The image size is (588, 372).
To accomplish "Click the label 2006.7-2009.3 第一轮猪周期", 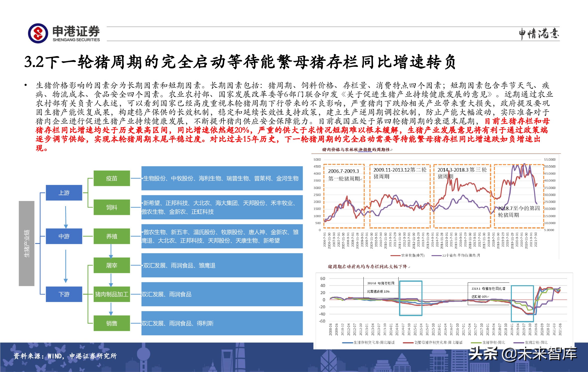I will coord(345,175).
